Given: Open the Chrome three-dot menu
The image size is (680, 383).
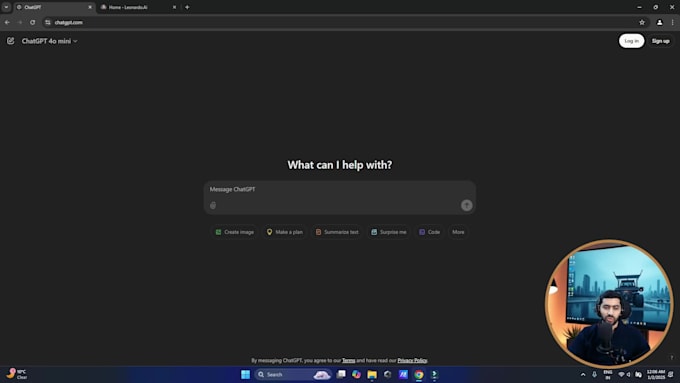Looking at the screenshot, I should 673,22.
